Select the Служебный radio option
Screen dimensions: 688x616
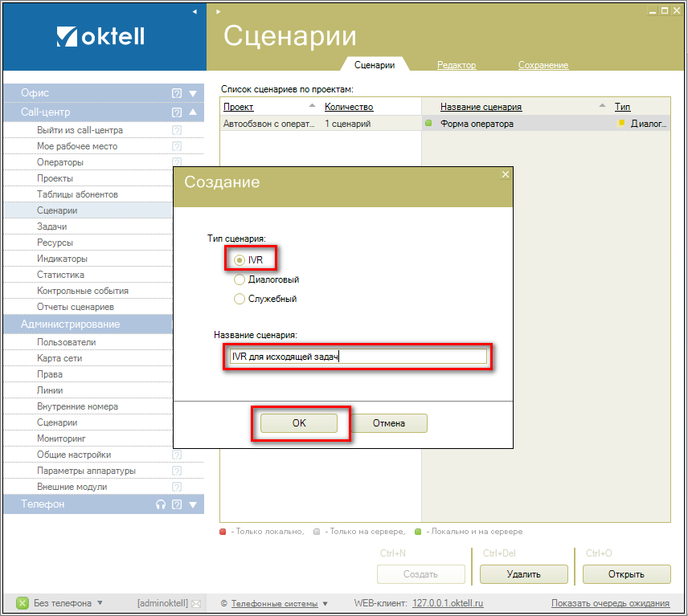pos(240,299)
